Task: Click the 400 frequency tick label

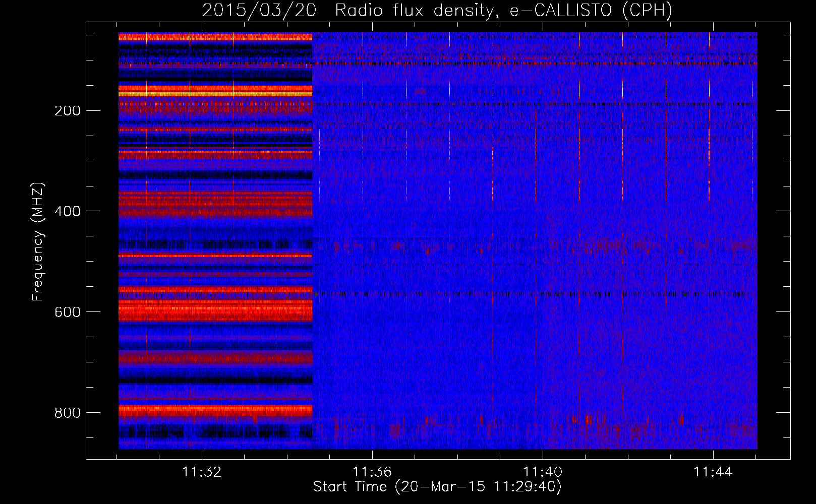Action: click(68, 211)
